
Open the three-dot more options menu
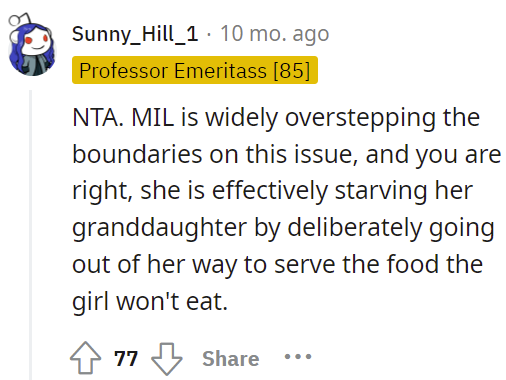298,357
